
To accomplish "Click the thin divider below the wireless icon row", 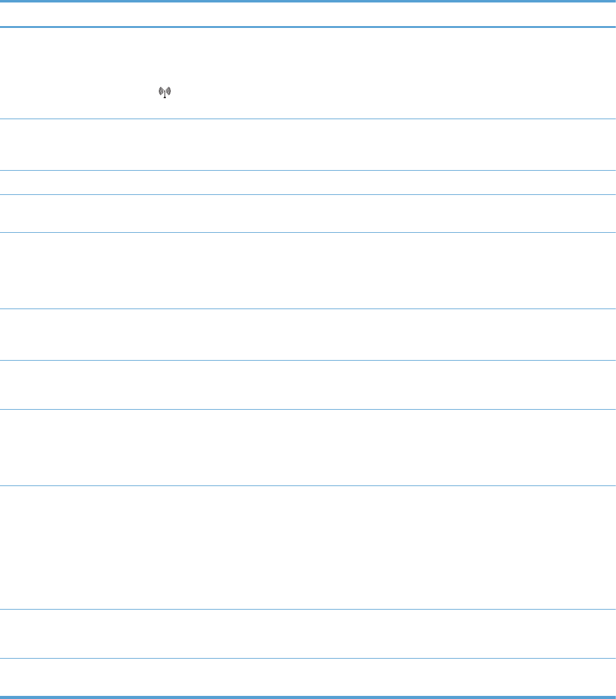I will (x=308, y=119).
